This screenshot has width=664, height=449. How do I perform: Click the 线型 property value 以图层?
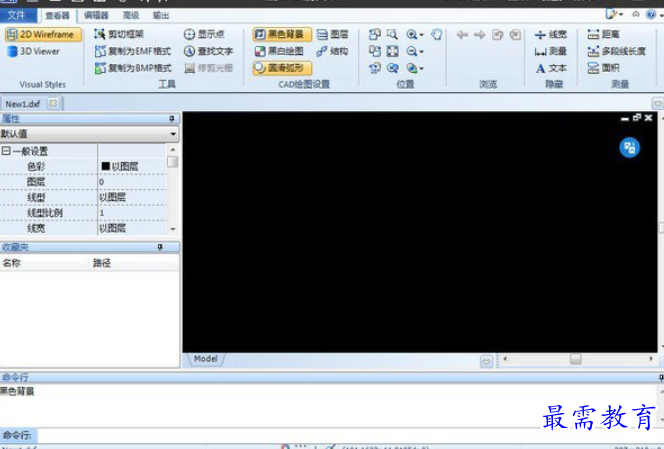tap(132, 197)
